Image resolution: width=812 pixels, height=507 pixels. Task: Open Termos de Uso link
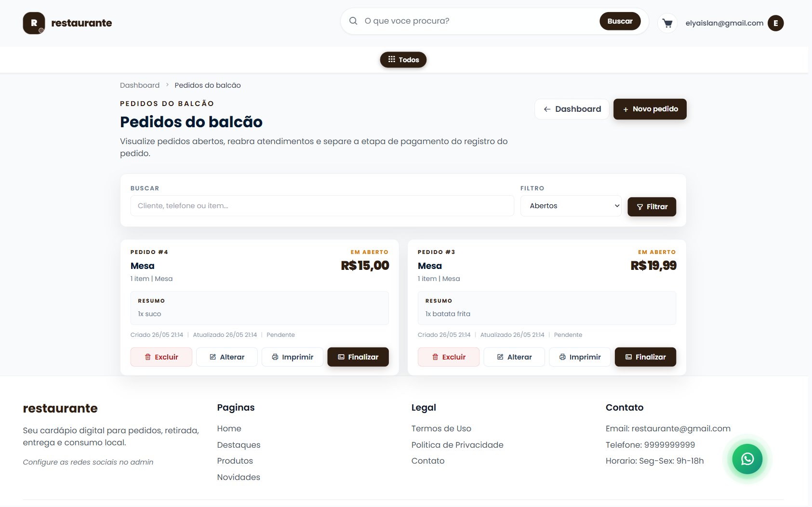[441, 428]
